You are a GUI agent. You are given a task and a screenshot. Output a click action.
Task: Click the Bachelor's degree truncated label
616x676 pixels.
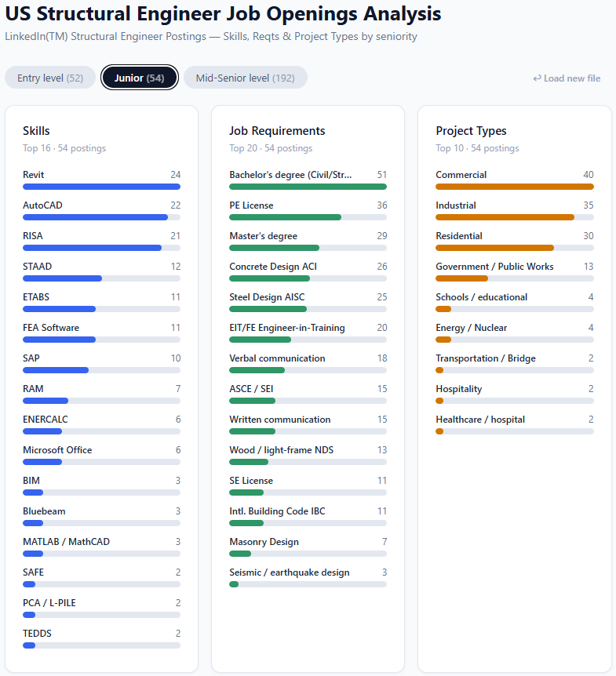coord(290,175)
